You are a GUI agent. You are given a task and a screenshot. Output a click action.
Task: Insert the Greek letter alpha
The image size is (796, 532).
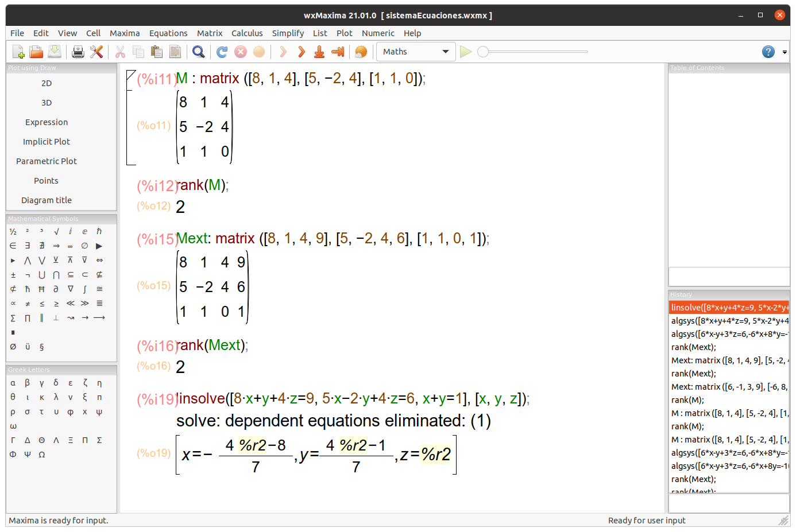13,383
